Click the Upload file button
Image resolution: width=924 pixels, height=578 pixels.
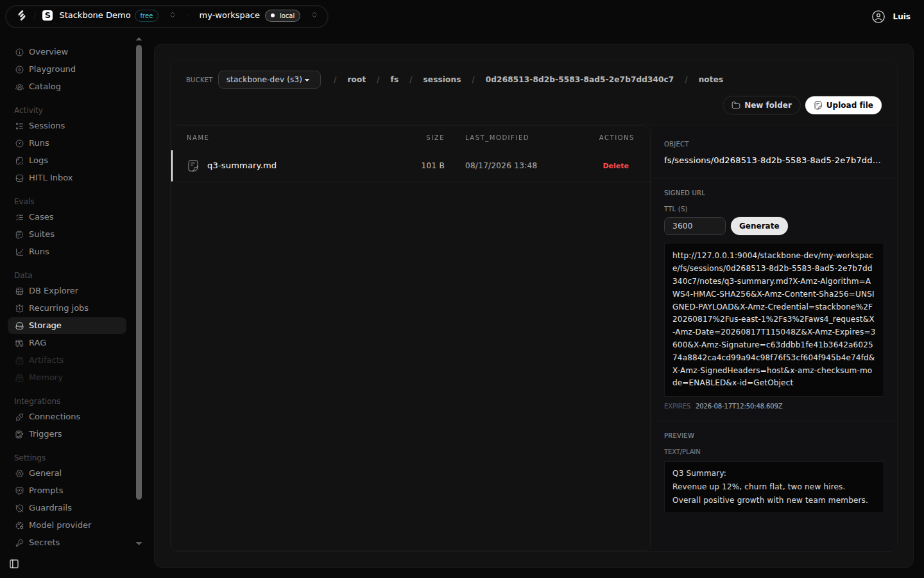(x=843, y=105)
